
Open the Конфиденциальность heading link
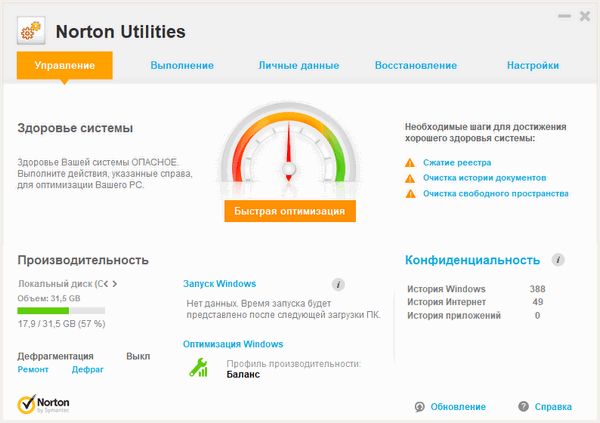coord(473,260)
